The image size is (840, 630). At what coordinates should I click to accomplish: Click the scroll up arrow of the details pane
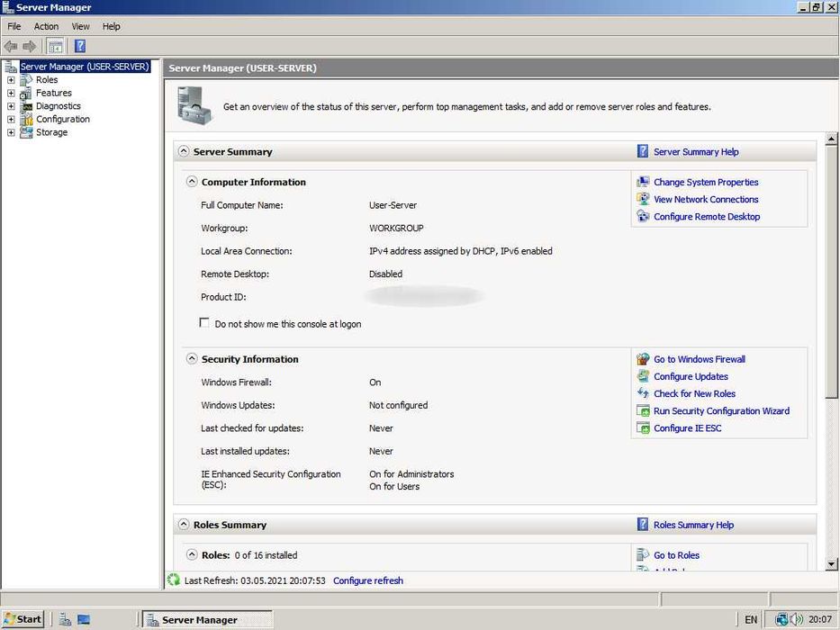(831, 139)
